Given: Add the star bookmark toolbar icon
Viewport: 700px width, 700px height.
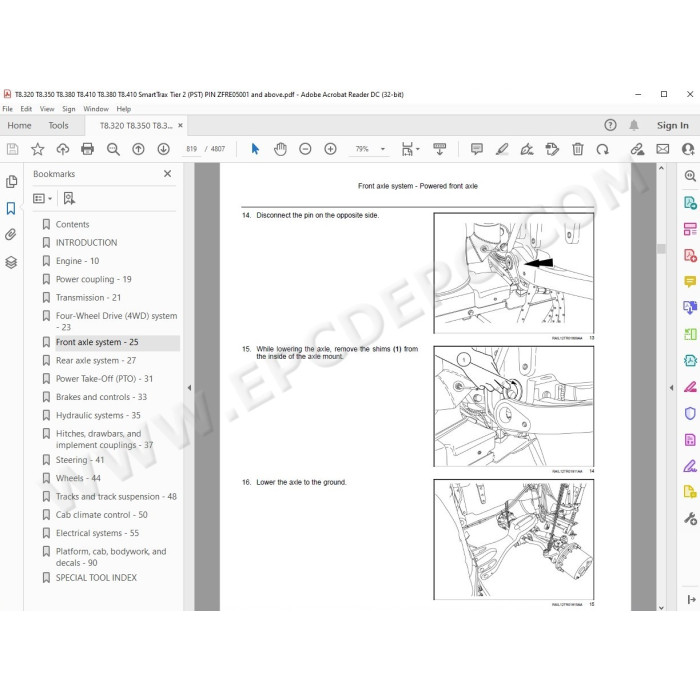Looking at the screenshot, I should click(38, 149).
